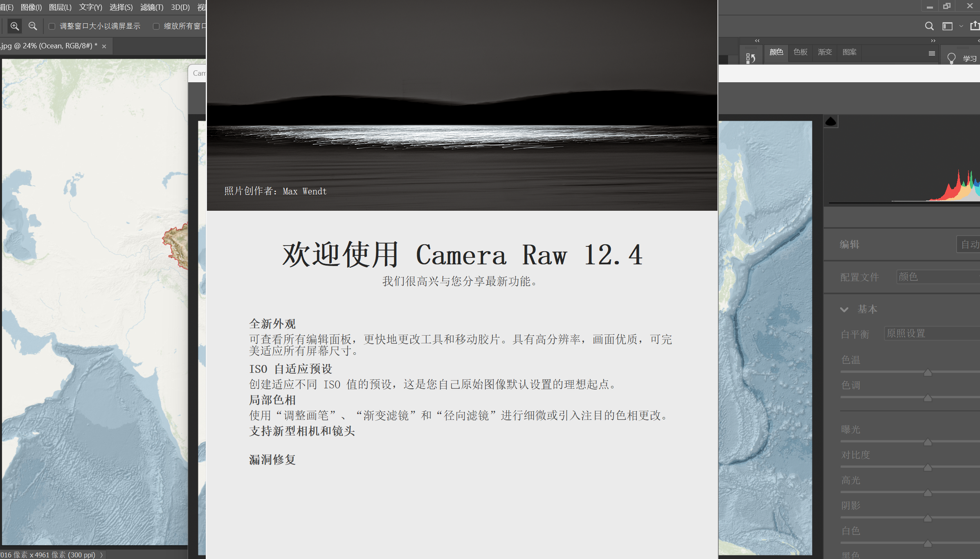
Task: Click the 编辑 panel header
Action: coord(850,245)
